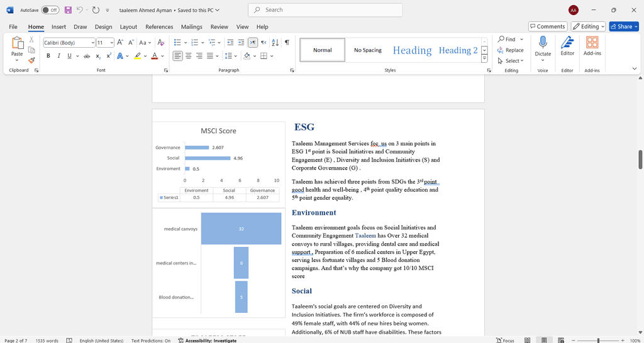The width and height of the screenshot is (644, 343).
Task: Adjust the zoom slider in status bar
Action: 599,340
